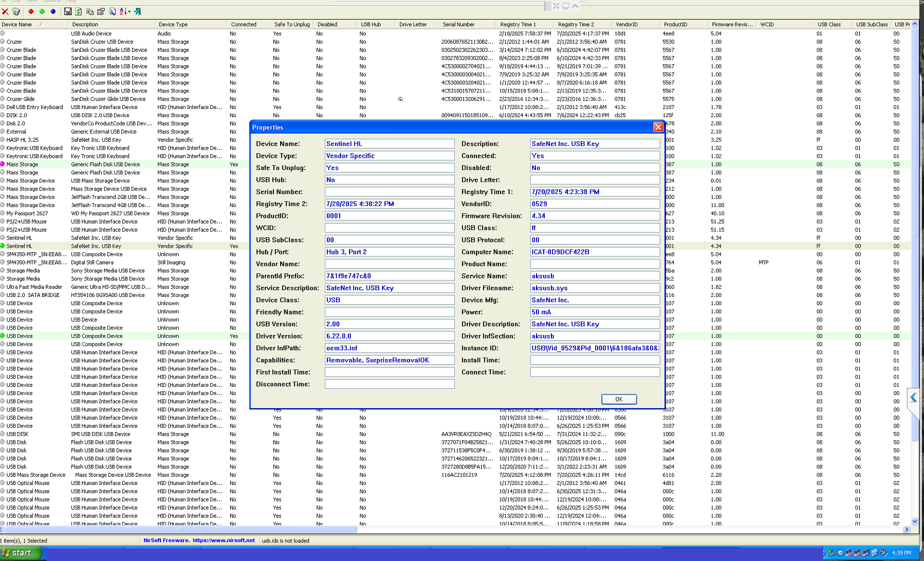Sort by Safe To Unplug column header

[291, 24]
